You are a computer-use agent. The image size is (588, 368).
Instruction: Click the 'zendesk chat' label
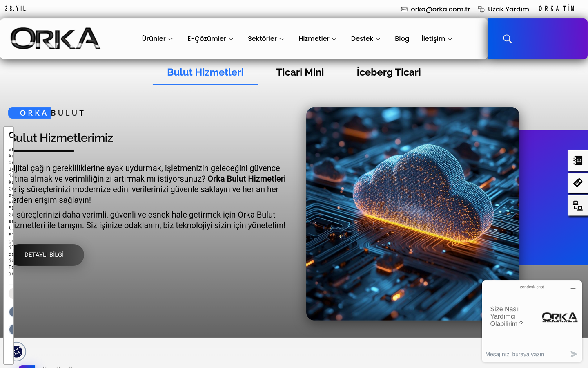tap(532, 287)
